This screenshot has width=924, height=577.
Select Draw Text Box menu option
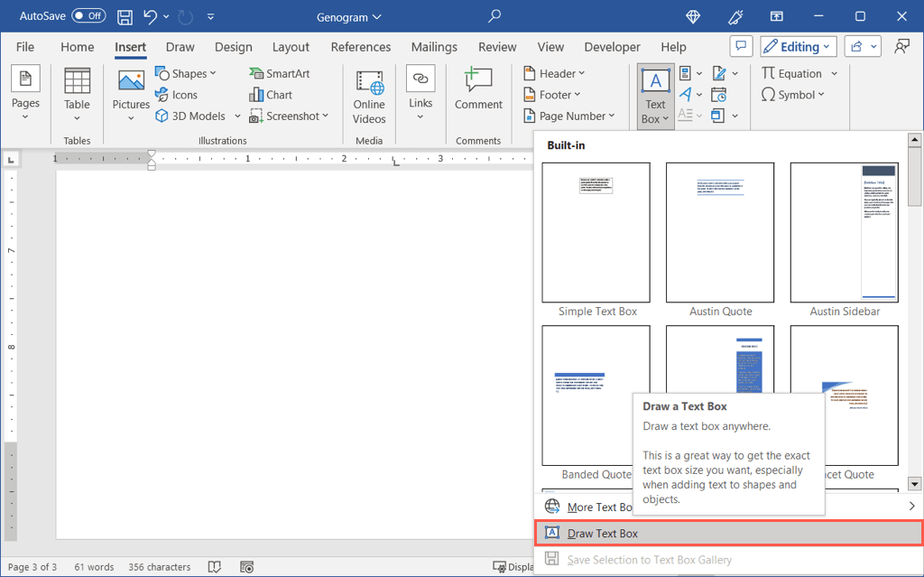(x=602, y=534)
